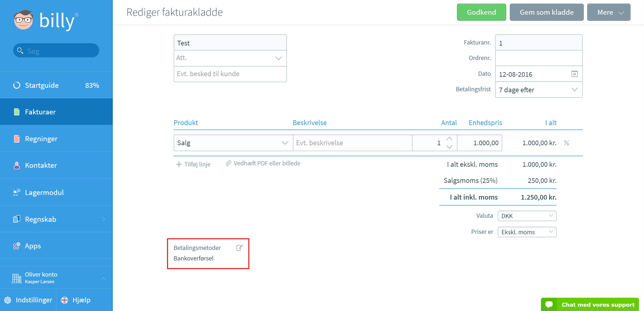The width and height of the screenshot is (644, 311).
Task: Open the Att. contact dropdown
Action: (230, 58)
